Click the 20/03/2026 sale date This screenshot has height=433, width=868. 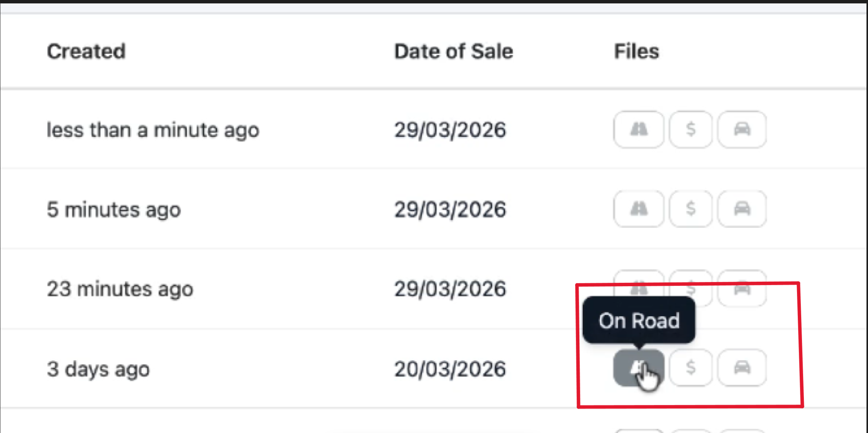point(450,369)
